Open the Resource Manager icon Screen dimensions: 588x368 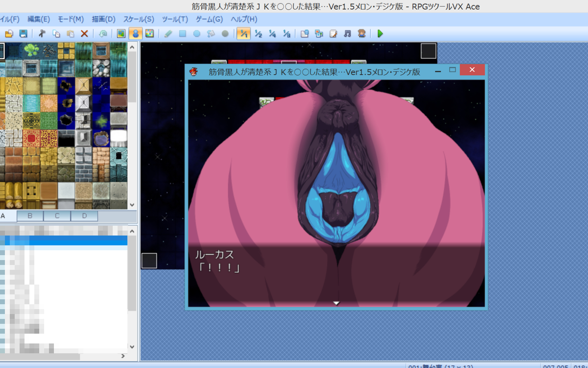tap(319, 34)
